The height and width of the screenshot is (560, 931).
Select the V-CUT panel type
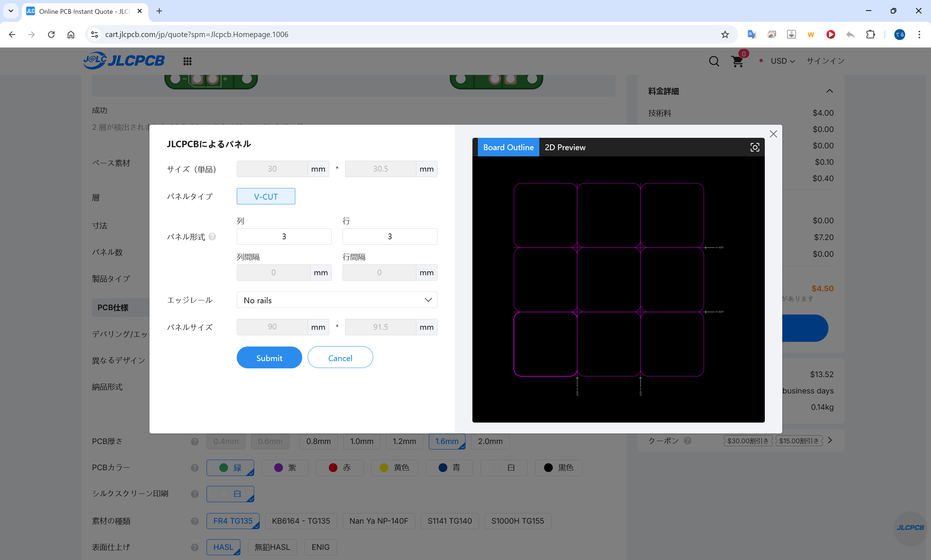click(x=266, y=196)
